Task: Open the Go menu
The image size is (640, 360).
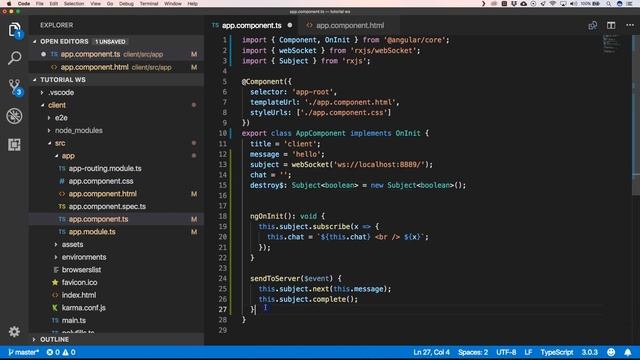Action: (x=110, y=3)
